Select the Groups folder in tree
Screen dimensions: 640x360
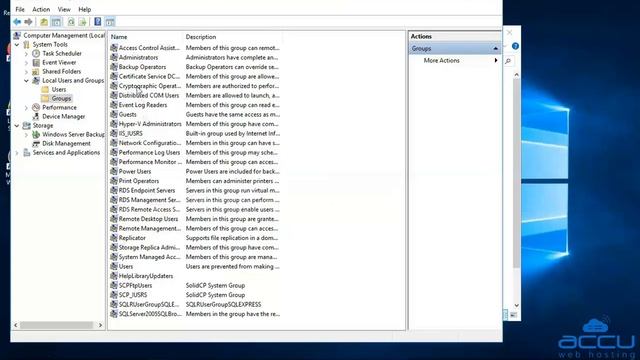click(61, 98)
